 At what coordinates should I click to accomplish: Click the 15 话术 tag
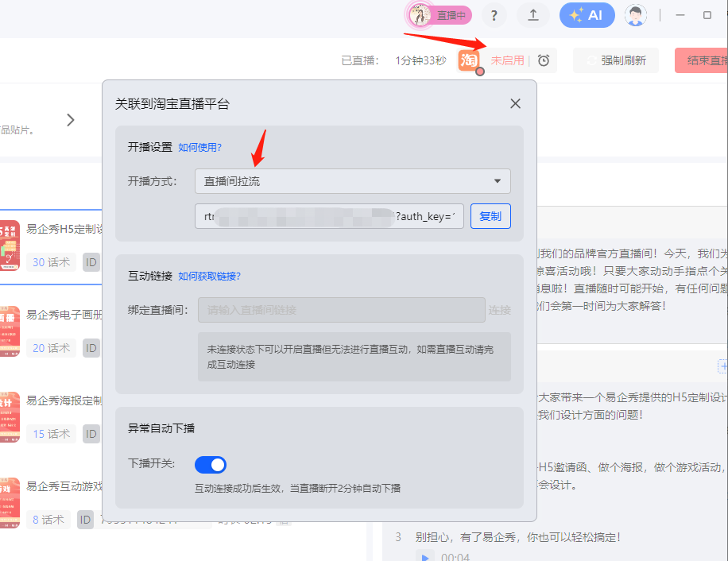tap(51, 435)
